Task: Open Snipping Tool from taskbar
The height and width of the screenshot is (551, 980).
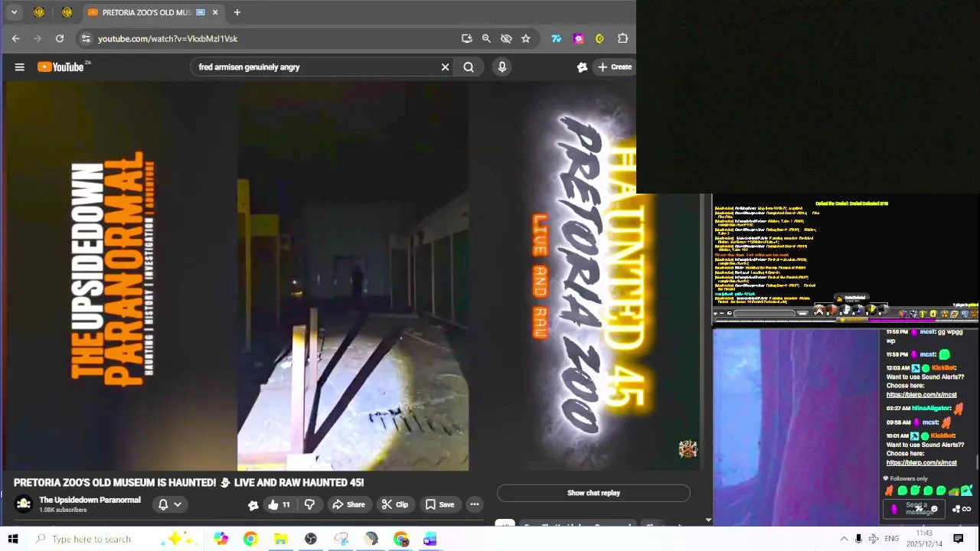Action: (x=341, y=539)
